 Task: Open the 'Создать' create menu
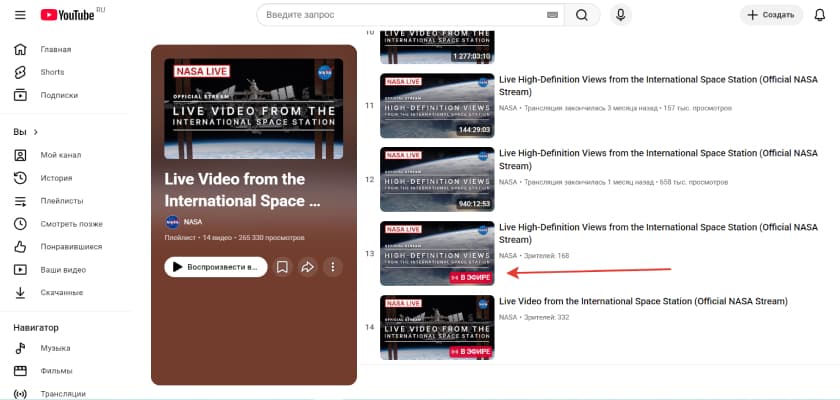pyautogui.click(x=771, y=15)
